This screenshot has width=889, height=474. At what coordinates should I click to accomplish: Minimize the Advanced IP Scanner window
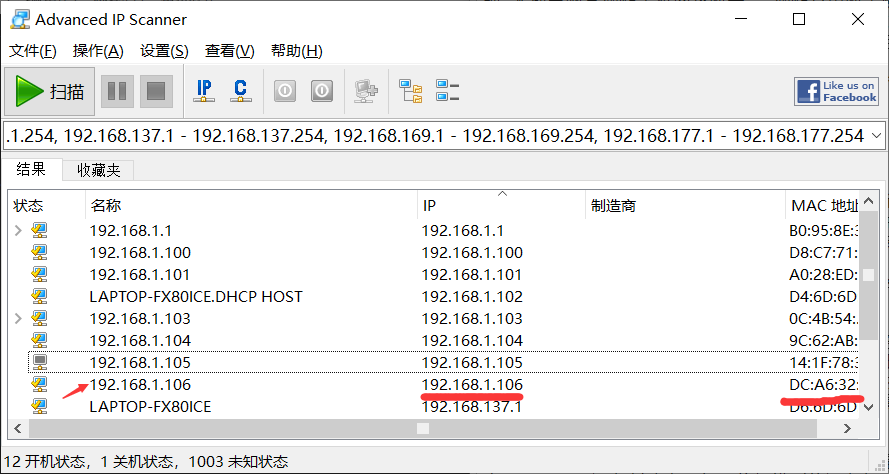click(x=740, y=19)
